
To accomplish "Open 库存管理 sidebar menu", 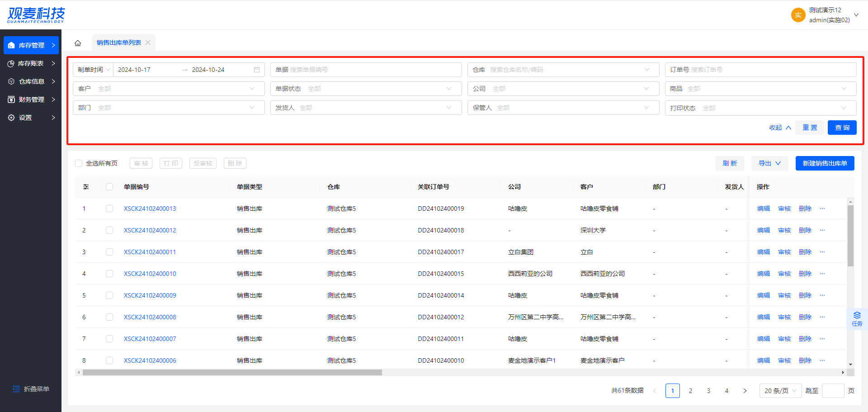I will point(31,45).
